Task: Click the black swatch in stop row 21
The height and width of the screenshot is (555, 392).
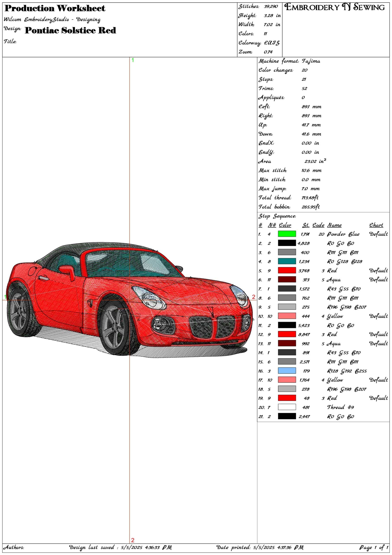Action: 287,416
